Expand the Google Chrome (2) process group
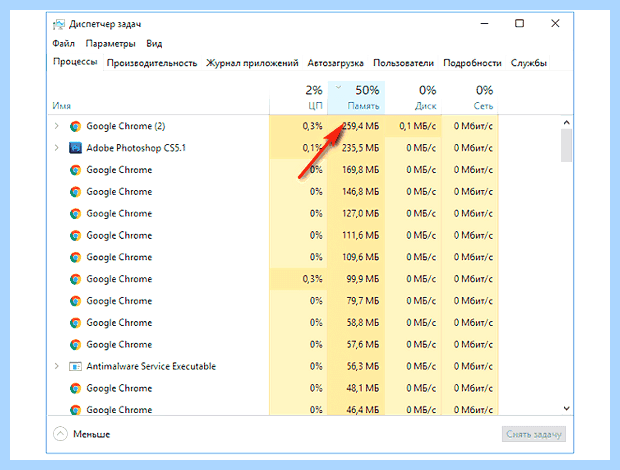Screen dimensions: 620x470 [57, 126]
